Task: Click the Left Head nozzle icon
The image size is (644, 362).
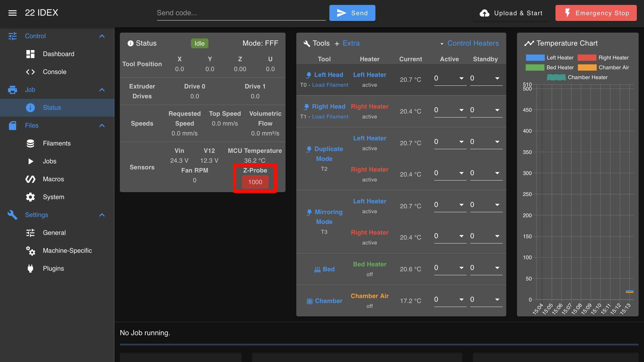Action: 309,75
